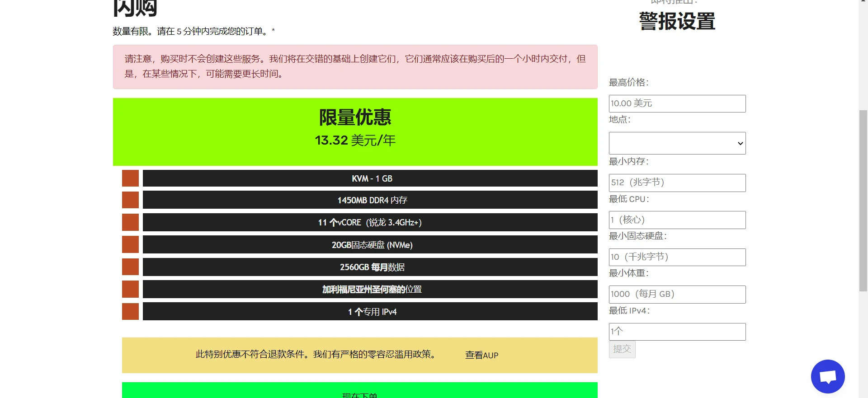The width and height of the screenshot is (868, 398).
Task: Select the 最低 CPU cores input
Action: [x=677, y=220]
